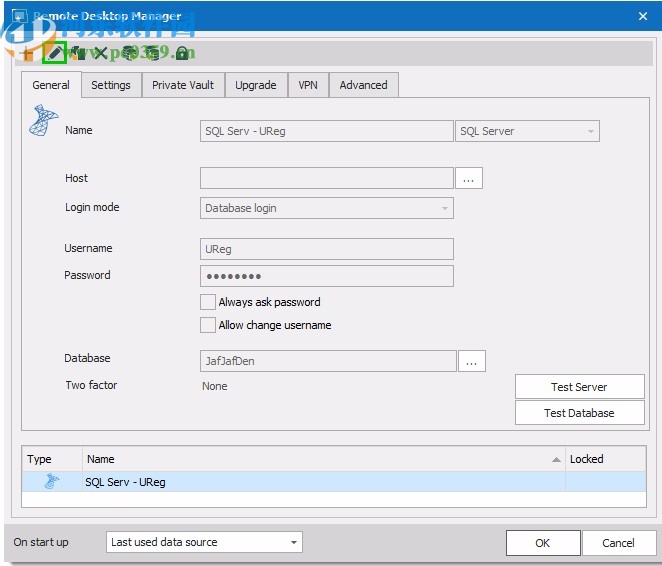This screenshot has height=566, width=662.
Task: Click the duplicate data source toolbar icon
Action: coord(78,53)
